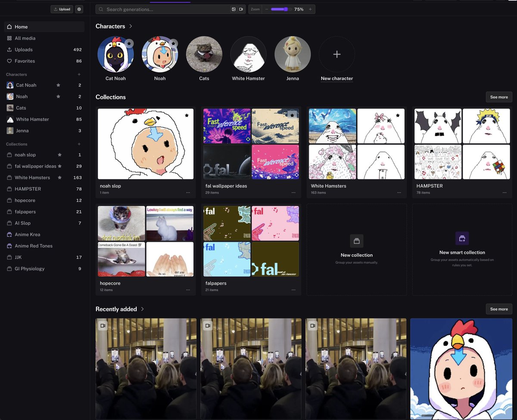Open more options for White Hamsters card
The image size is (517, 420).
(x=399, y=192)
